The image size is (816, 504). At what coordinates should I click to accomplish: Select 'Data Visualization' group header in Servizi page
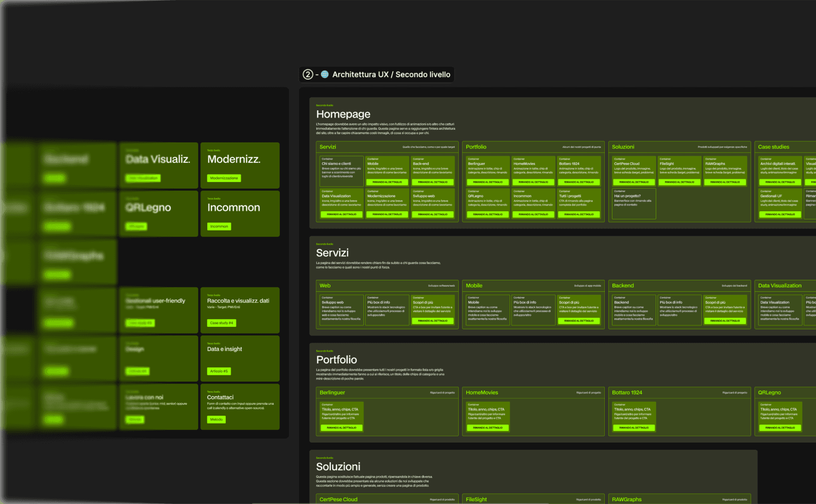[x=780, y=286]
